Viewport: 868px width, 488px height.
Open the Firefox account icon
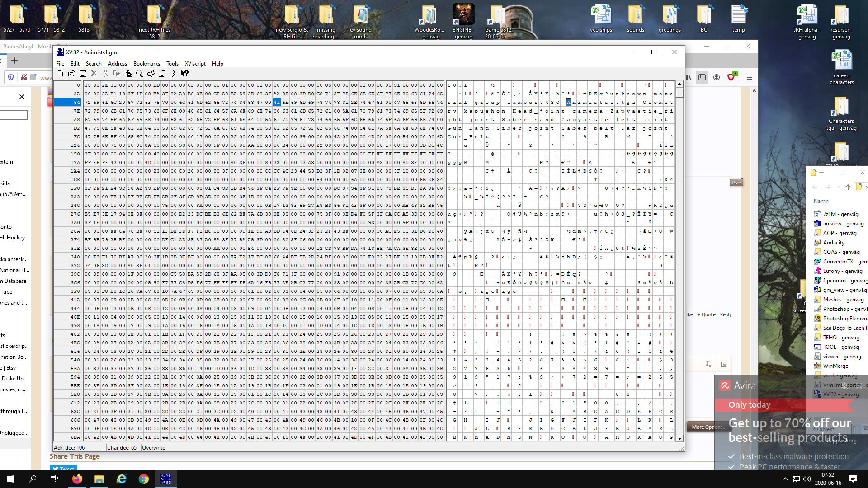click(x=717, y=77)
